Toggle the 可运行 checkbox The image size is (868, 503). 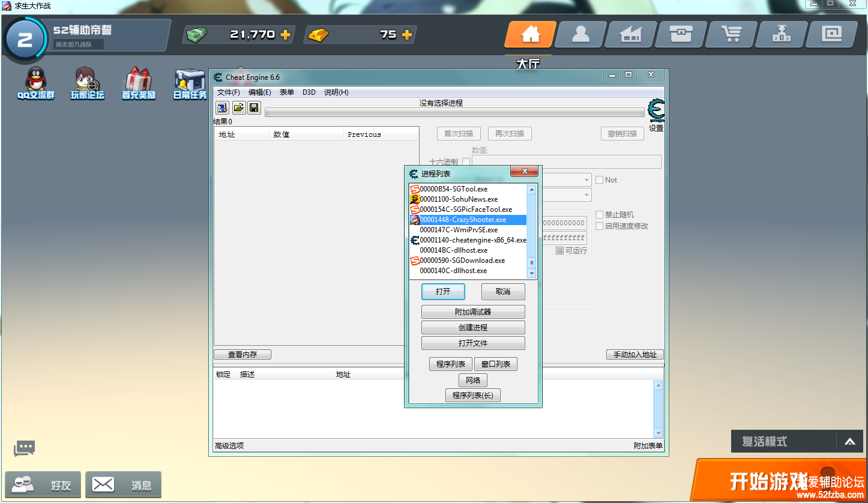pos(559,250)
